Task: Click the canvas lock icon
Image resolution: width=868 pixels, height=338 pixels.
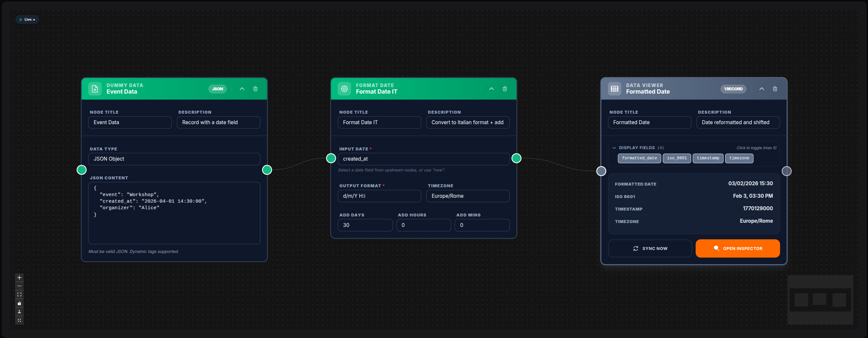Action: [19, 303]
